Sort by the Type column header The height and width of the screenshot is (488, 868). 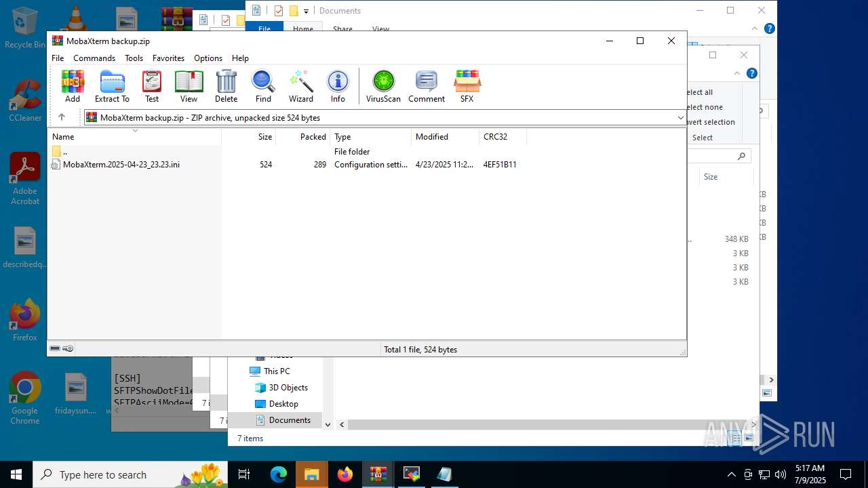371,137
